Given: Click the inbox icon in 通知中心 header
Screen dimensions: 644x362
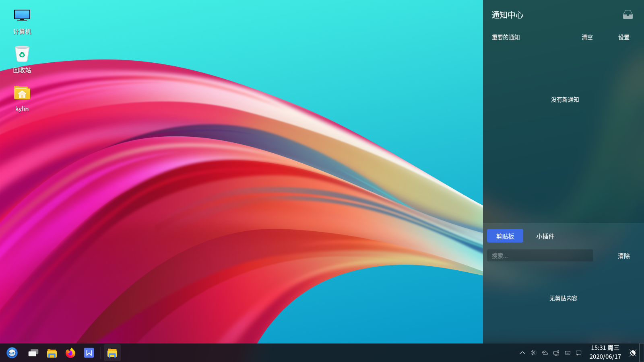Looking at the screenshot, I should (627, 15).
